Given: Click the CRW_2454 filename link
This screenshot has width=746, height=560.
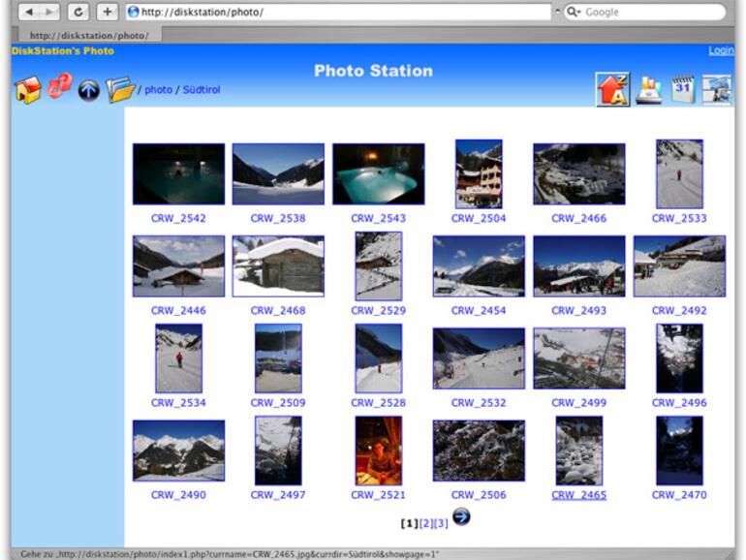Looking at the screenshot, I should point(479,311).
